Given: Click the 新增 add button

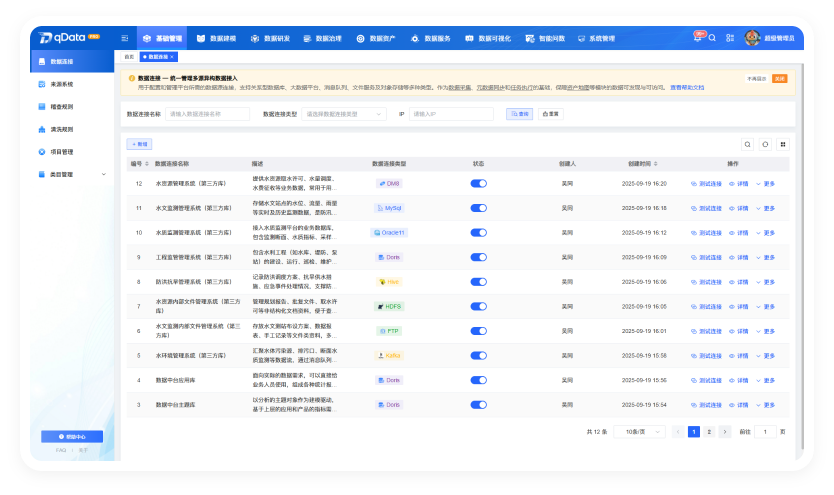Looking at the screenshot, I should 139,144.
